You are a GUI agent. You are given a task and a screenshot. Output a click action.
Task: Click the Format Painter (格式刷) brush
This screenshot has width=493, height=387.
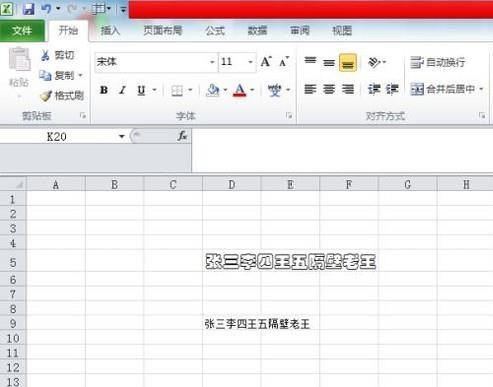[45, 96]
